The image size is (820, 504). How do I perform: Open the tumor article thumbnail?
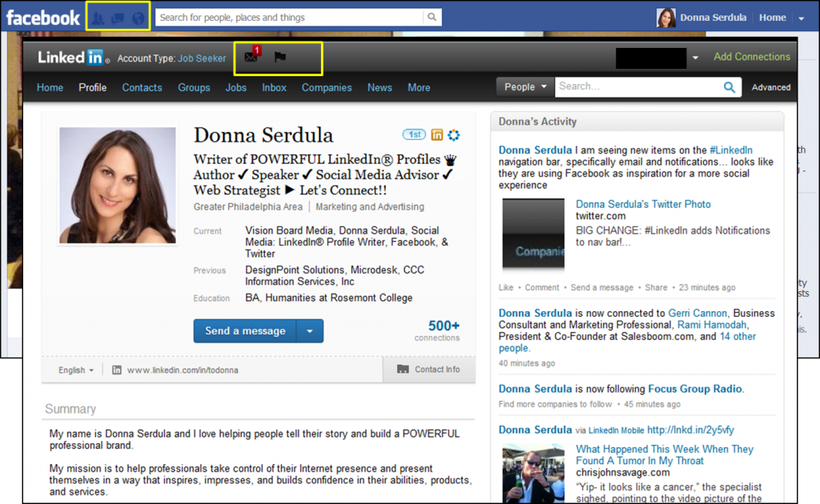(533, 473)
